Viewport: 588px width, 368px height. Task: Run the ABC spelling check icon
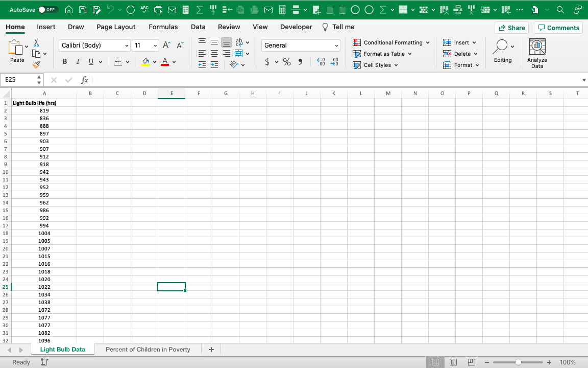tap(144, 10)
